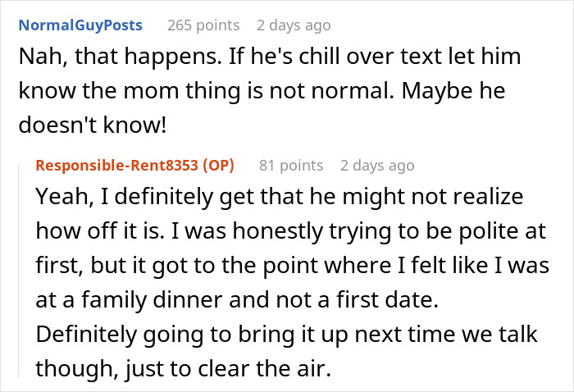The width and height of the screenshot is (574, 392).
Task: Open the NormalGuyPosts user profile
Action: pyautogui.click(x=80, y=25)
